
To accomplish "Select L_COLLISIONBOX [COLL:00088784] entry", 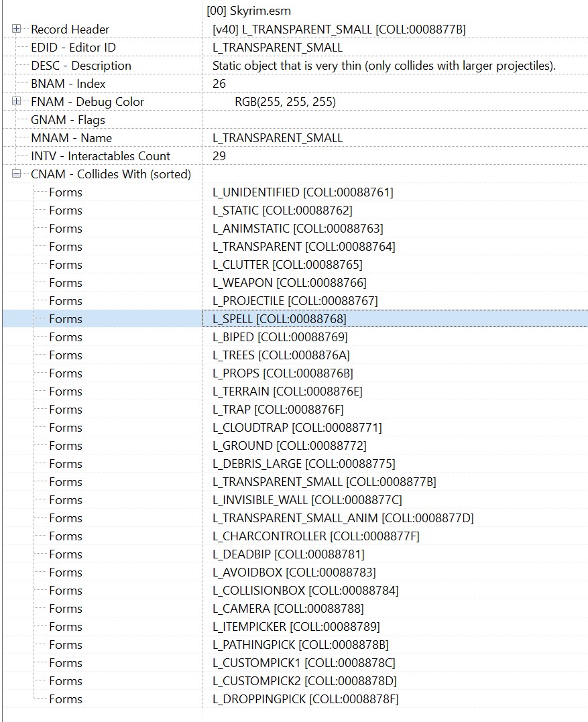I will tap(306, 591).
